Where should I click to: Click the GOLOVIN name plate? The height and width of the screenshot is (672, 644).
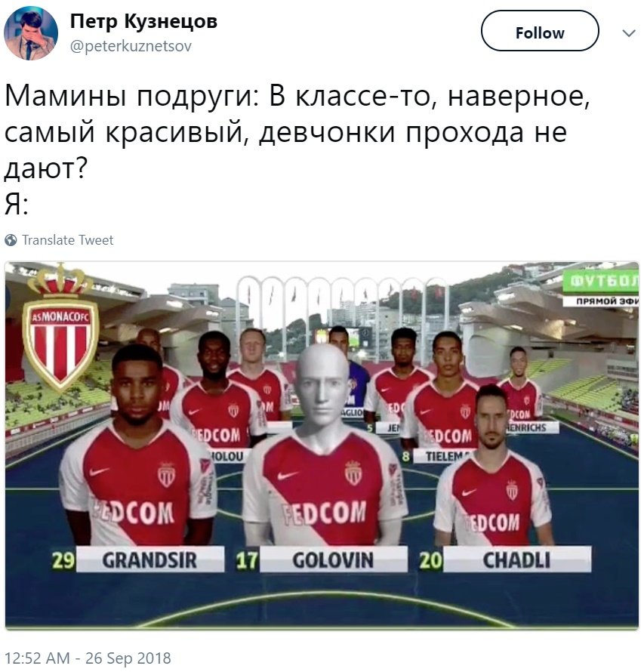[x=333, y=559]
